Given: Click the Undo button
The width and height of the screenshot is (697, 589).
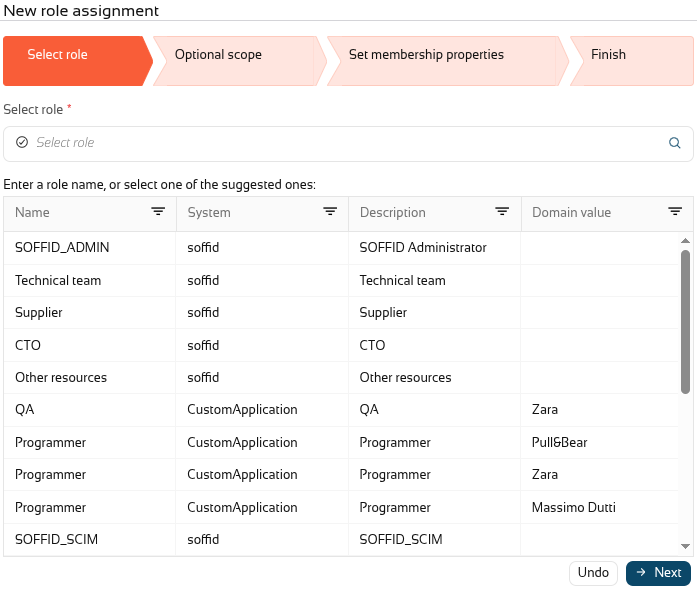Looking at the screenshot, I should pyautogui.click(x=593, y=573).
